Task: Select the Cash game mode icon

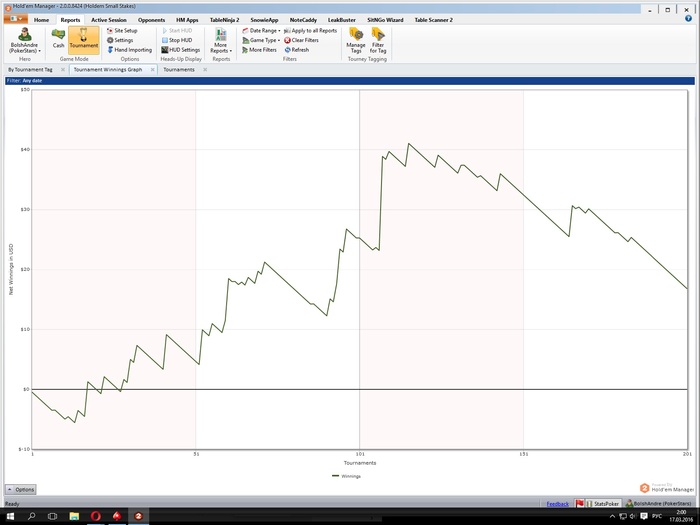Action: pos(58,38)
